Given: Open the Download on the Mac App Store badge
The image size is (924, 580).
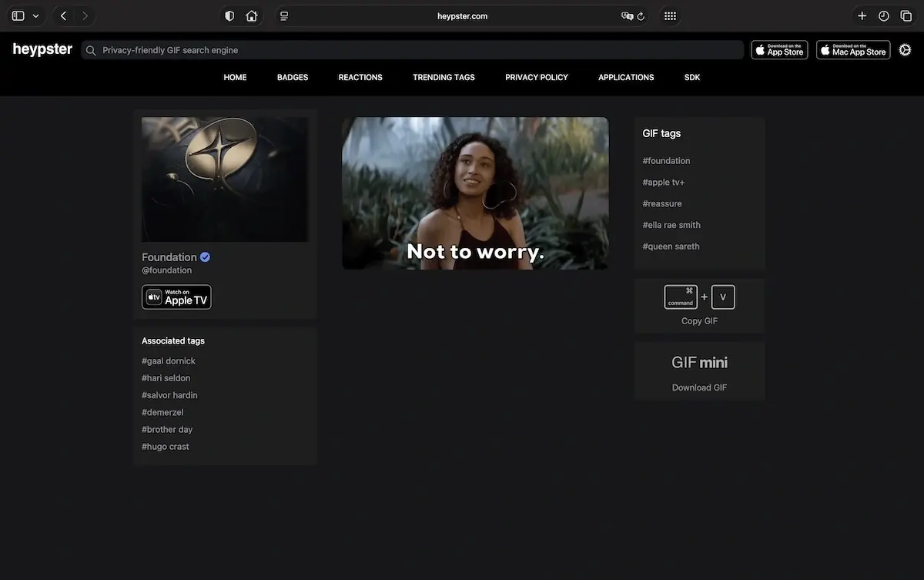Looking at the screenshot, I should [x=852, y=49].
